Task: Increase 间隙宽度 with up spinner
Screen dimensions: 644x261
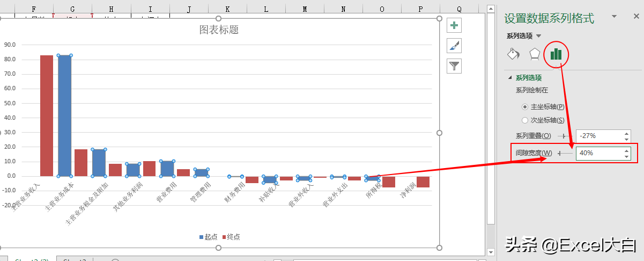Action: click(626, 150)
